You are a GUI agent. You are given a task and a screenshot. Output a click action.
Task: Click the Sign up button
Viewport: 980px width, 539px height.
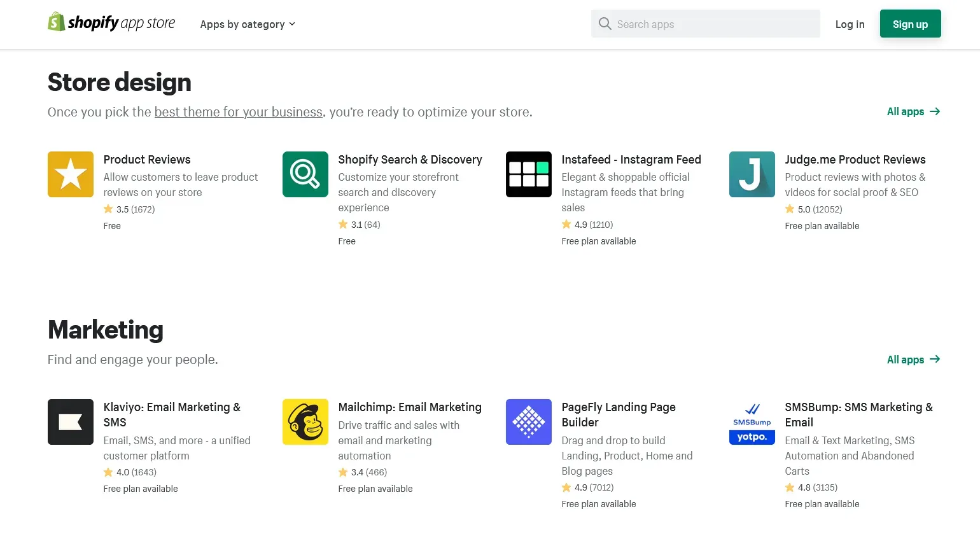click(x=910, y=24)
